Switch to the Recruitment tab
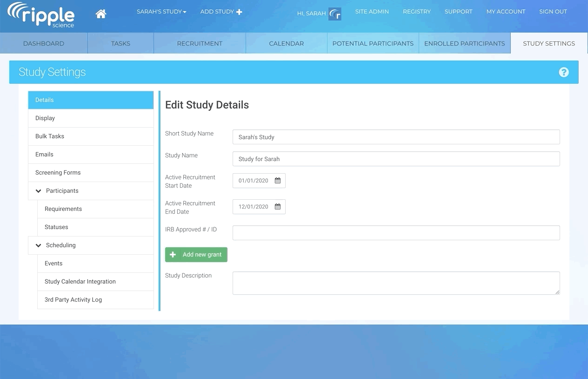588x379 pixels. coord(200,43)
